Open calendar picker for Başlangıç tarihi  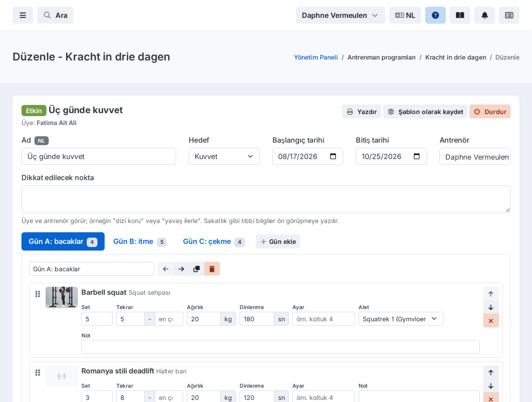point(333,156)
